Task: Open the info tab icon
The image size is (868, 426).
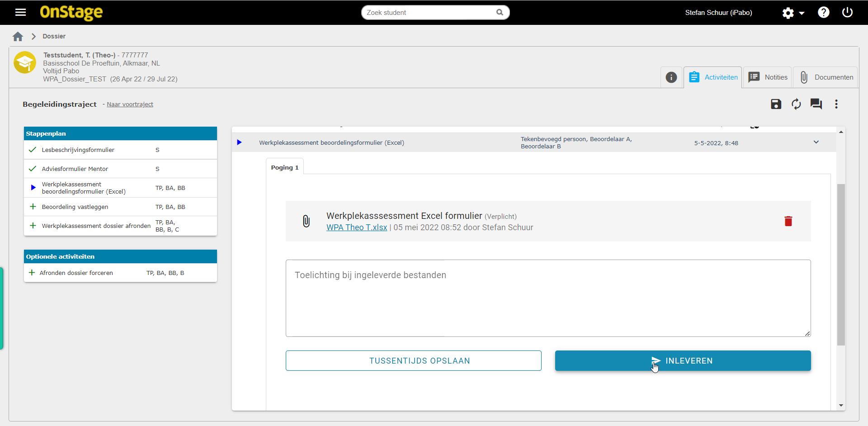Action: (671, 77)
